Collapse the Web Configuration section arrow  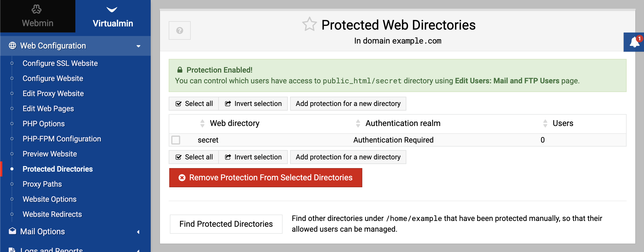pyautogui.click(x=139, y=46)
